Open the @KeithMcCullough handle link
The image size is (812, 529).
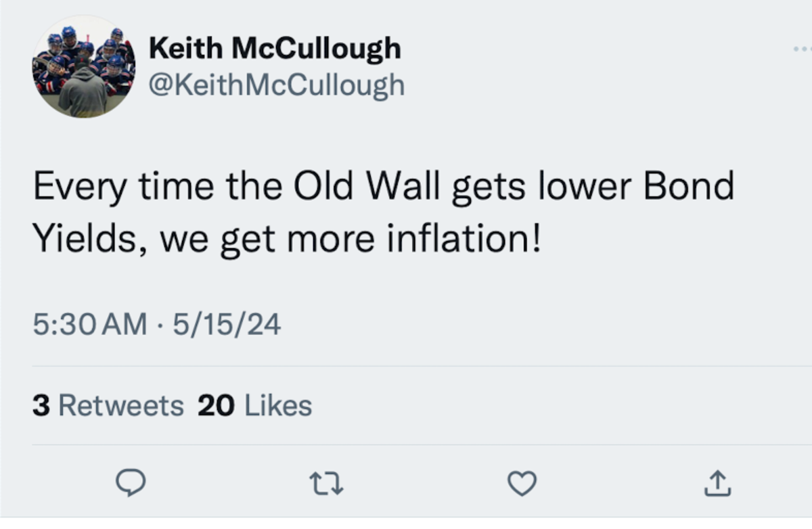click(x=276, y=85)
